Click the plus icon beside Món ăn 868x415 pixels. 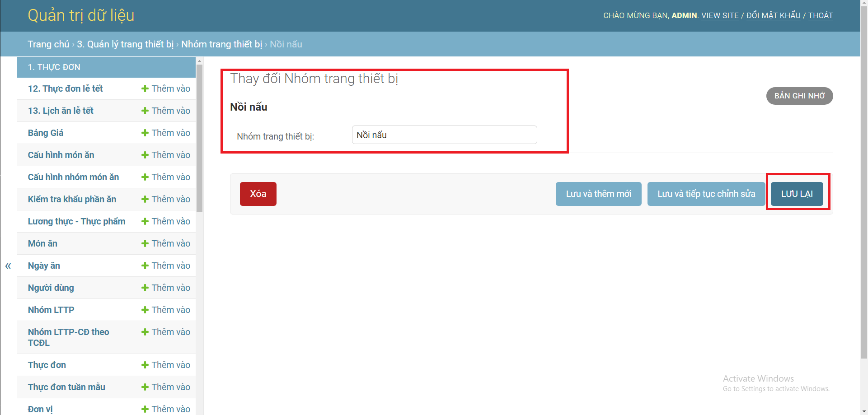click(x=145, y=243)
